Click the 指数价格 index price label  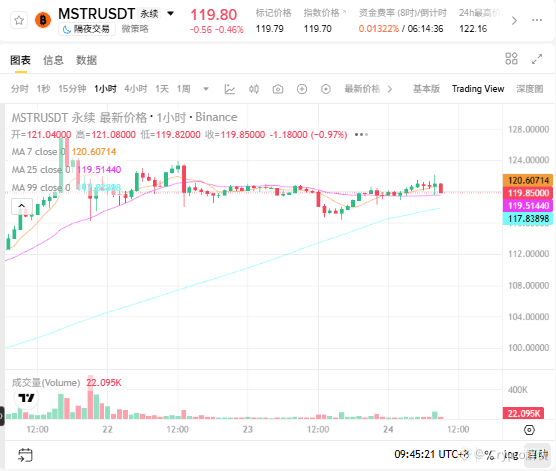point(321,13)
